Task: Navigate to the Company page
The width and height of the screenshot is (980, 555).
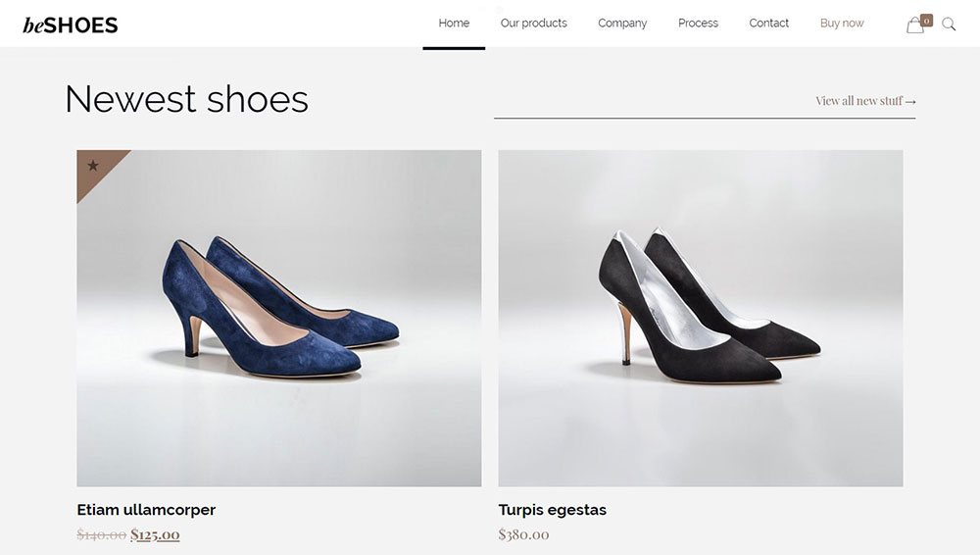Action: coord(622,24)
